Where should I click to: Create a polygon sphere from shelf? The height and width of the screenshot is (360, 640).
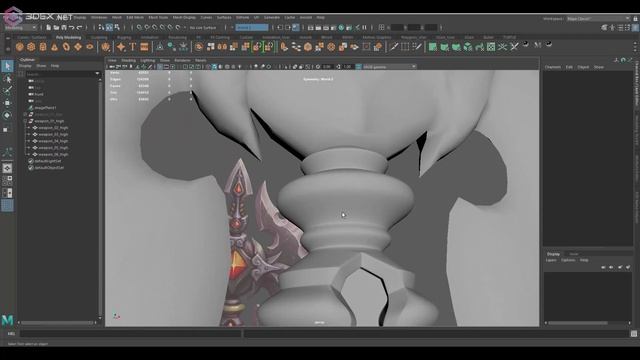(19, 47)
